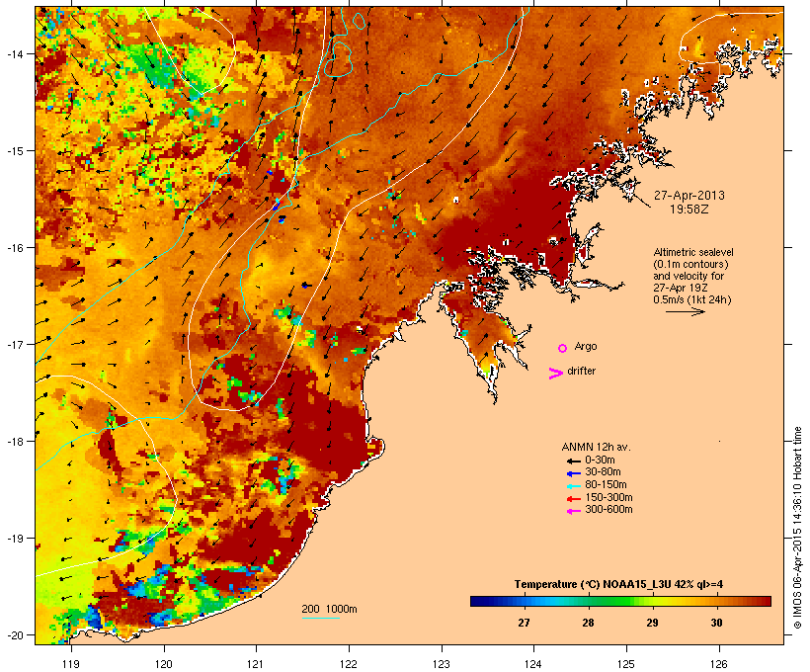Click the '200 1000m' isobath label
The image size is (810, 672).
tap(329, 609)
